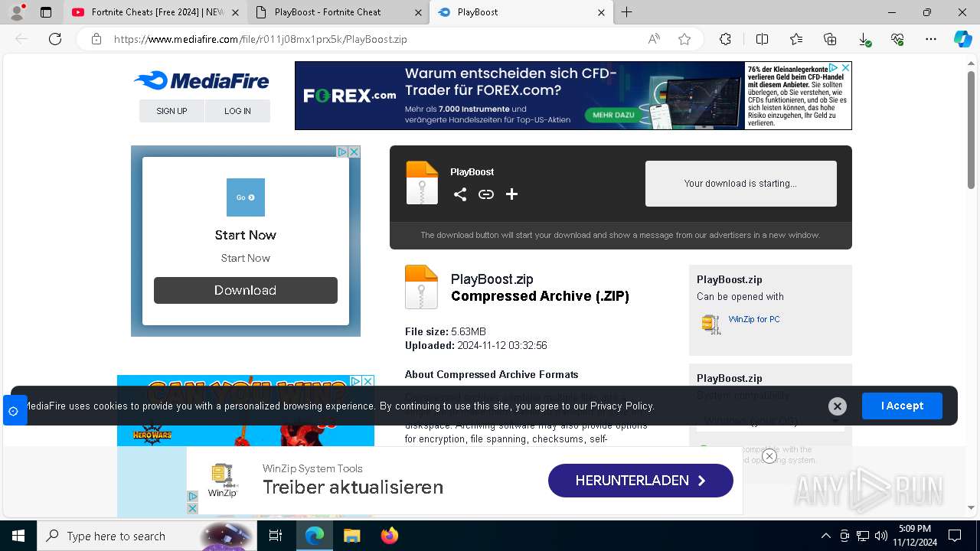
Task: Close the WinZip bottom ad with X
Action: pyautogui.click(x=769, y=456)
